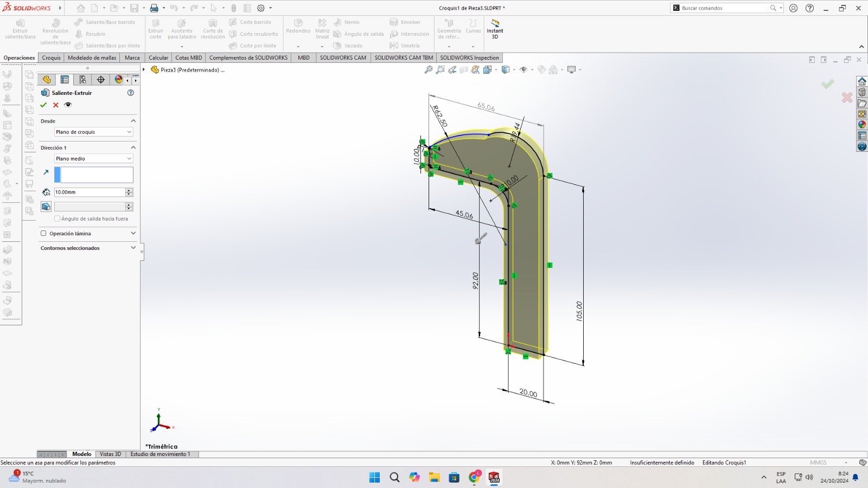The width and height of the screenshot is (868, 488).
Task: Confirm the Saliente-Extruir with green checkmark
Action: [x=43, y=105]
